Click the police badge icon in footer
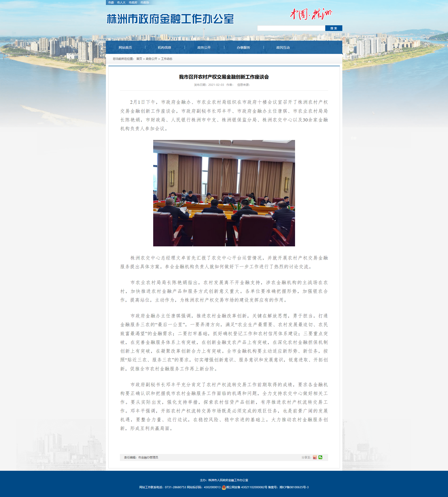 point(223,487)
